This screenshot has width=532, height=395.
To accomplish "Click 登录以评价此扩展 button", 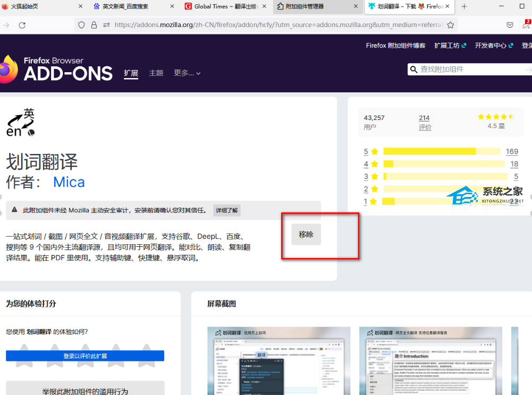I will (x=85, y=356).
